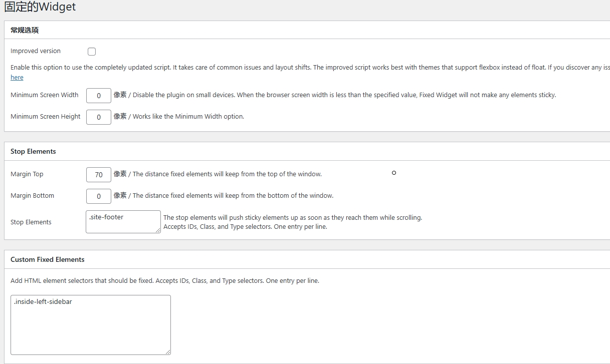Click the Custom Fixed Elements section heading
The height and width of the screenshot is (364, 610).
[x=48, y=259]
